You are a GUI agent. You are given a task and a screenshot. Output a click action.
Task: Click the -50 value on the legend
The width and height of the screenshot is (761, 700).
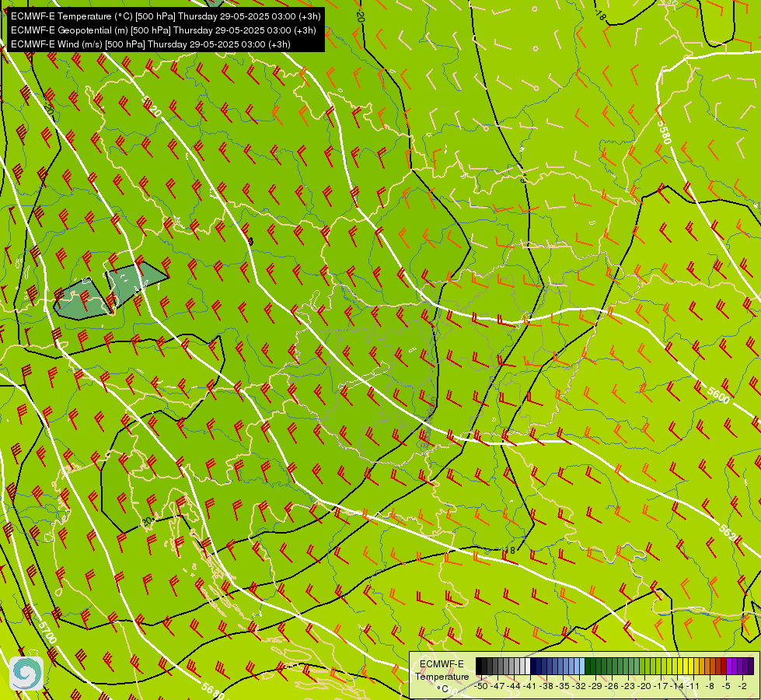[481, 686]
